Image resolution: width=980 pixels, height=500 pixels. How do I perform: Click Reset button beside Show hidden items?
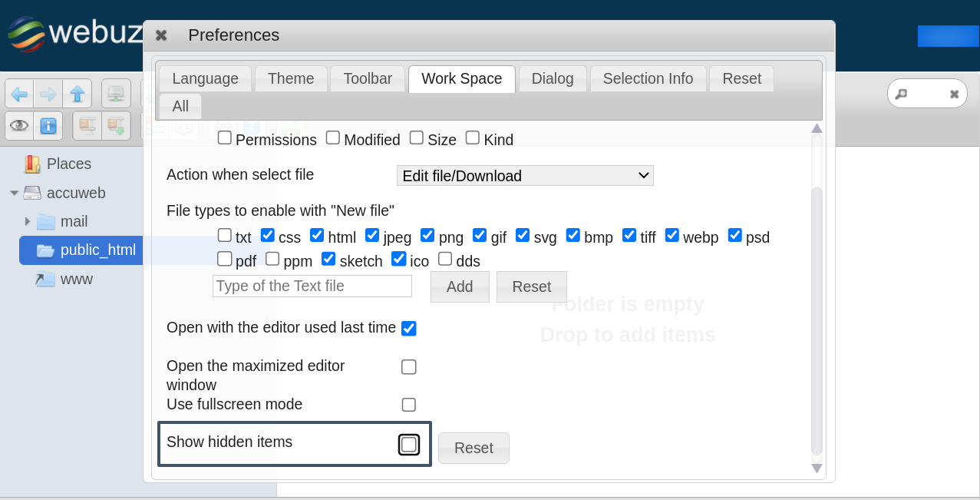[474, 449]
